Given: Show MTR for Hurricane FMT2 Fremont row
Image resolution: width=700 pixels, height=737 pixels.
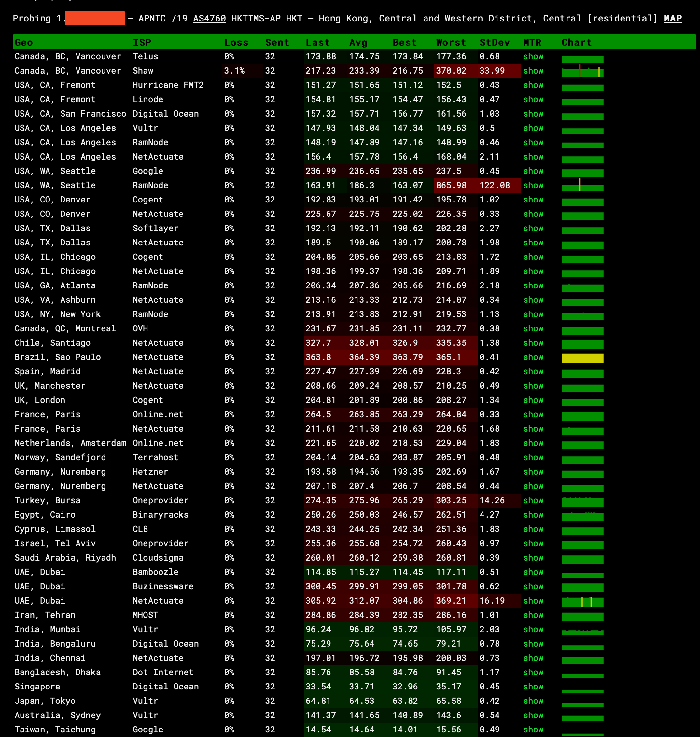Looking at the screenshot, I should pos(533,85).
